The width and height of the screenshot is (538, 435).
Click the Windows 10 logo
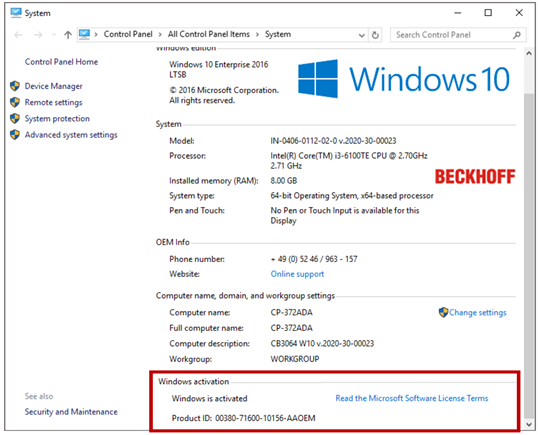pyautogui.click(x=404, y=79)
